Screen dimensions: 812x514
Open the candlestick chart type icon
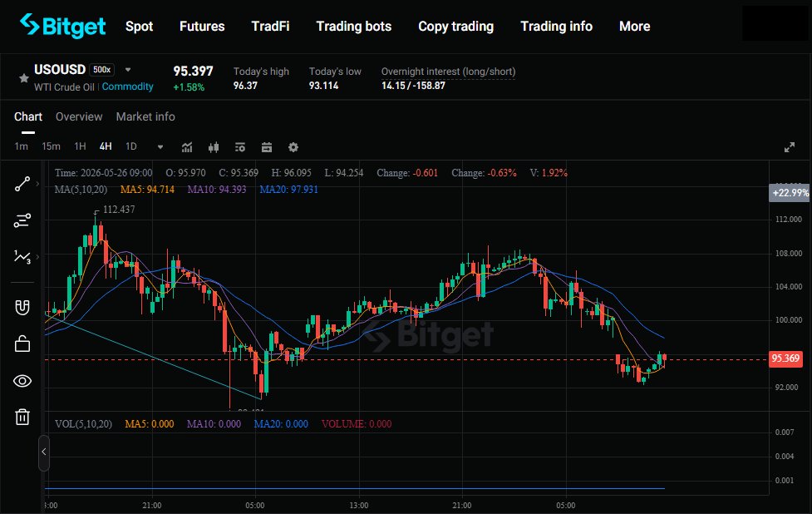point(214,147)
